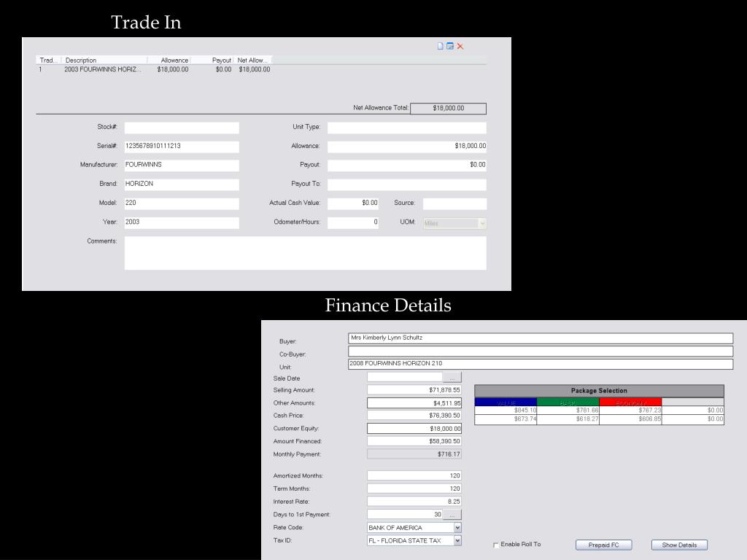Image resolution: width=747 pixels, height=560 pixels.
Task: Select the red ECONOMY package swatch
Action: coord(630,402)
